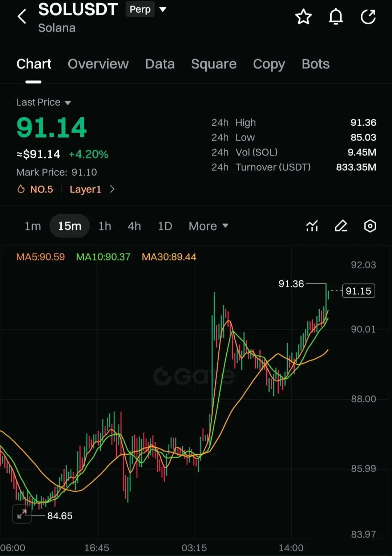Open the Perp contract type dropdown

click(x=163, y=9)
